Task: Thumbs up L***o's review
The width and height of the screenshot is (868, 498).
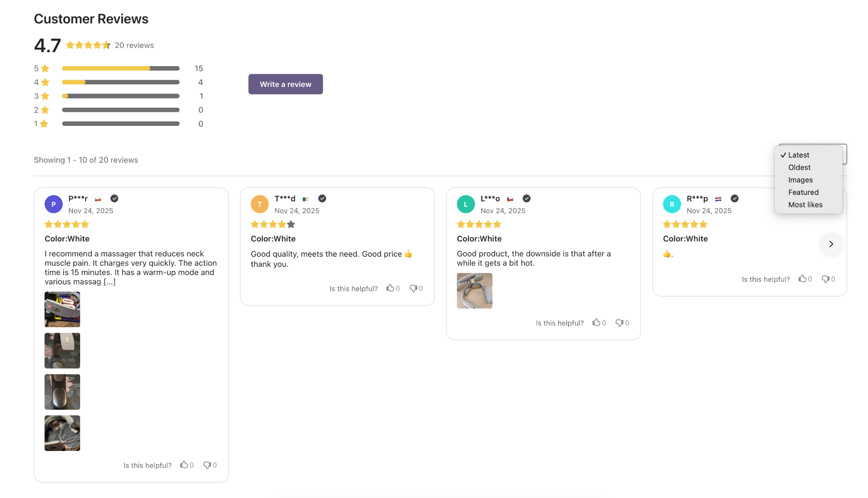Action: point(596,323)
